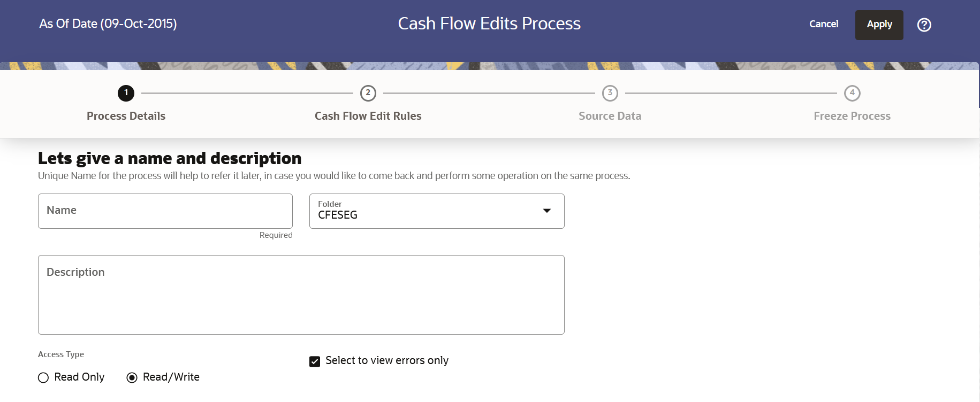Open the help icon in the header
980x402 pixels.
(x=924, y=25)
